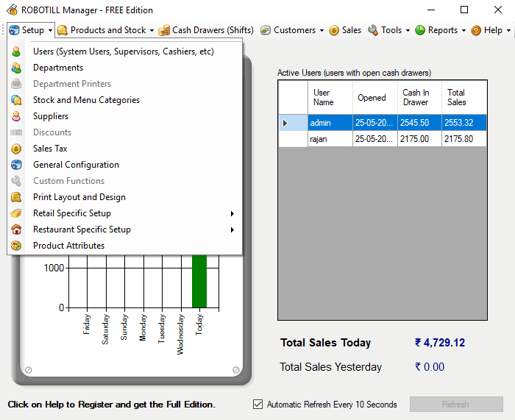Click the Users green person icon
The height and width of the screenshot is (420, 515).
pos(16,51)
